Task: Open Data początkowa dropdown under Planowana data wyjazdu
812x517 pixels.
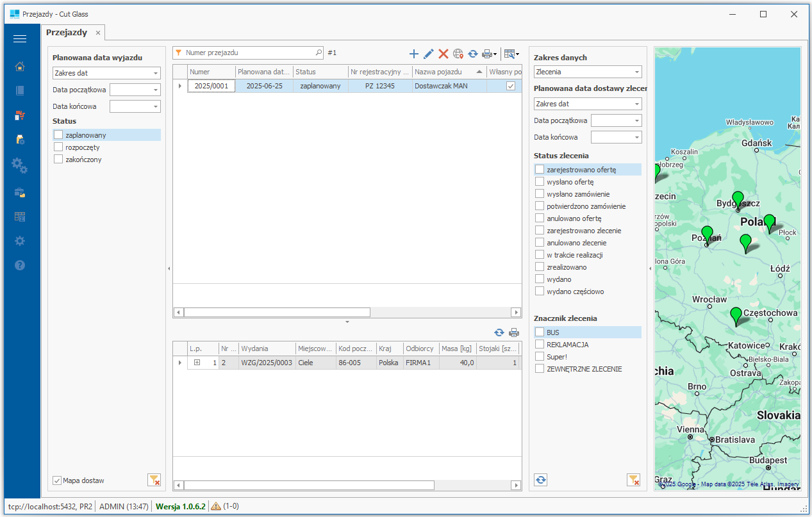Action: 156,90
